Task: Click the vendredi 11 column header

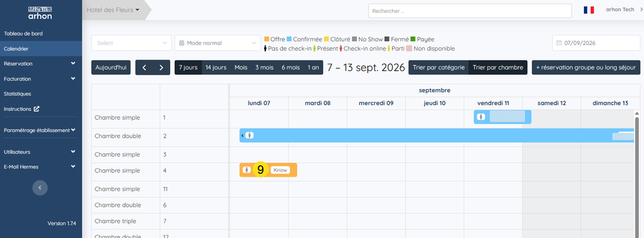Action: click(x=493, y=103)
